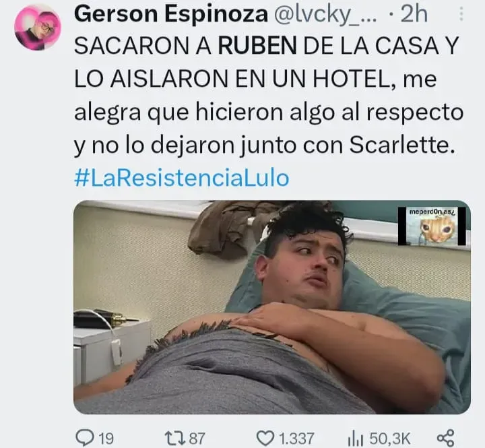Click the meperd0n.as watermark text
Screen dimensions: 485x448
(x=432, y=212)
